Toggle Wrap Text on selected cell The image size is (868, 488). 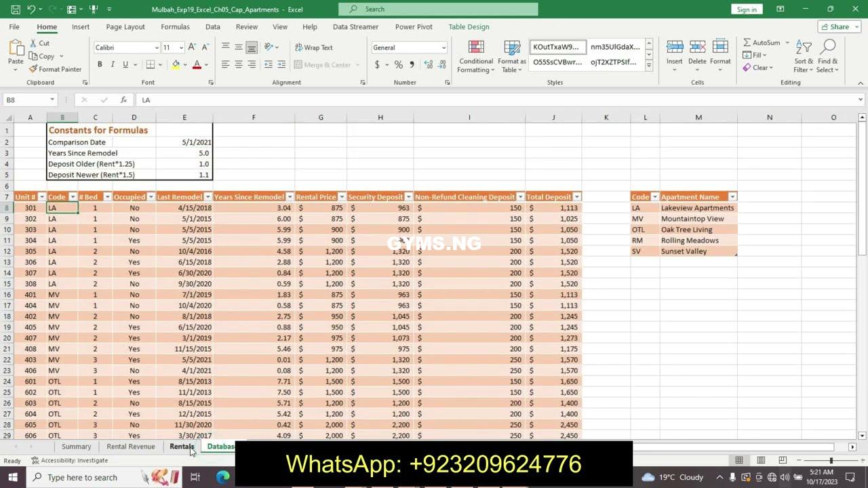[x=313, y=47]
